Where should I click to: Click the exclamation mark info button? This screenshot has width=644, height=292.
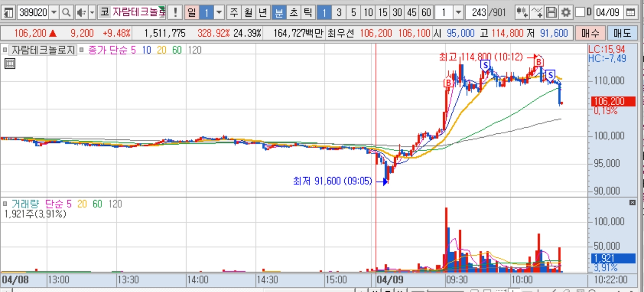(175, 12)
